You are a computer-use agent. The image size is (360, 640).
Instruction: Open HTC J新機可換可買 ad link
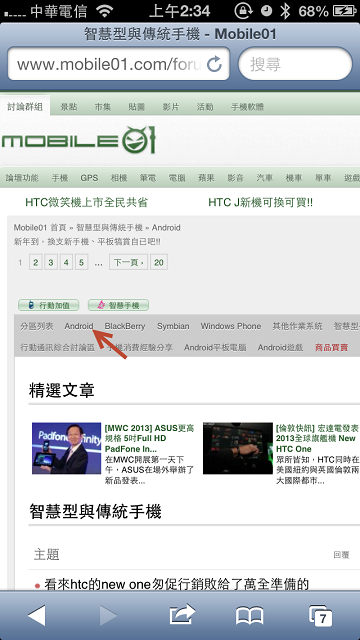[x=260, y=202]
